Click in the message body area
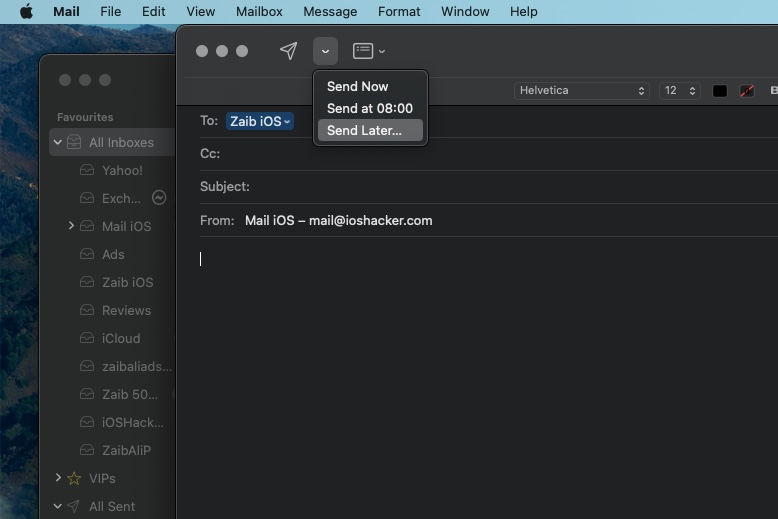 click(x=476, y=377)
